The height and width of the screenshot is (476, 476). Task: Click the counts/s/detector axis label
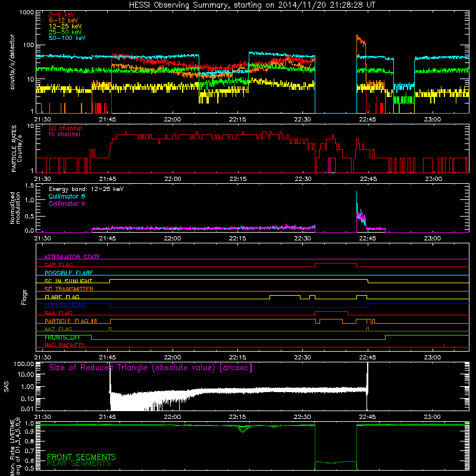coord(12,62)
